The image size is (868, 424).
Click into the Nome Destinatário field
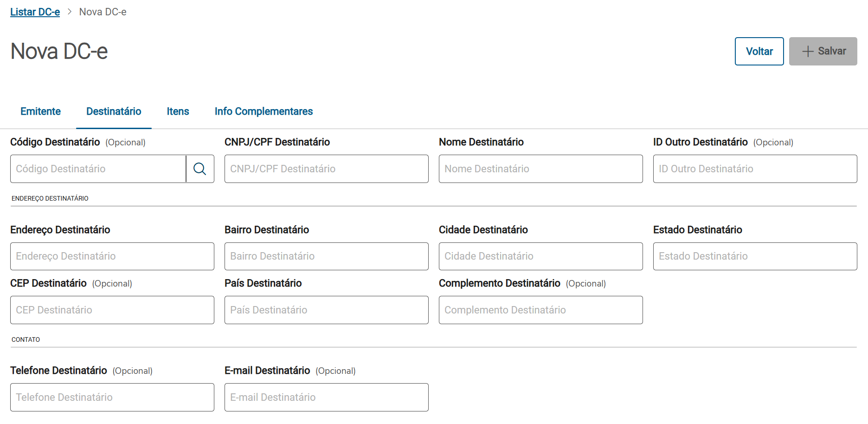[x=540, y=169]
